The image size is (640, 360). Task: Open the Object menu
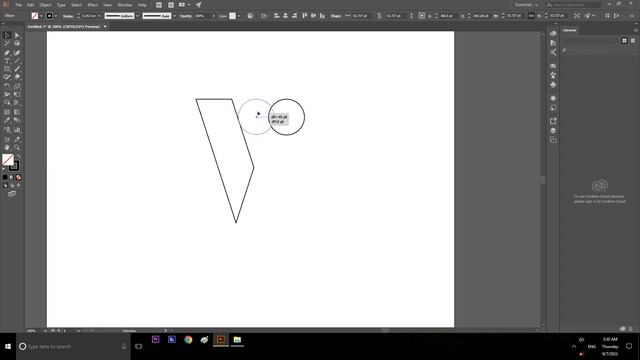[x=45, y=5]
